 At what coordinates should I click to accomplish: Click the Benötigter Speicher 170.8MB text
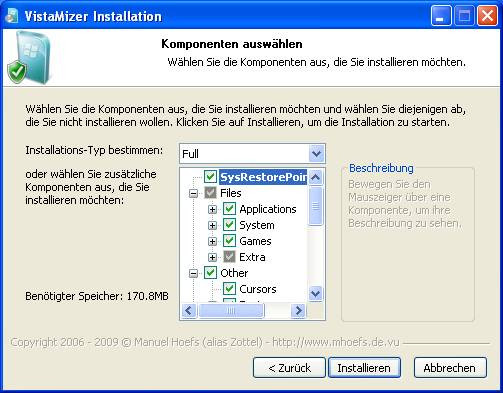97,296
